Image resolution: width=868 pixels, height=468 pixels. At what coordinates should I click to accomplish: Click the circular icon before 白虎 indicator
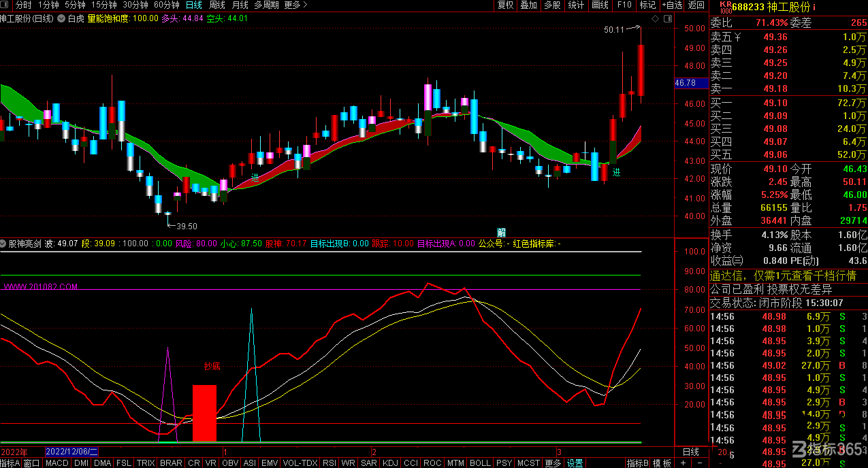(62, 18)
